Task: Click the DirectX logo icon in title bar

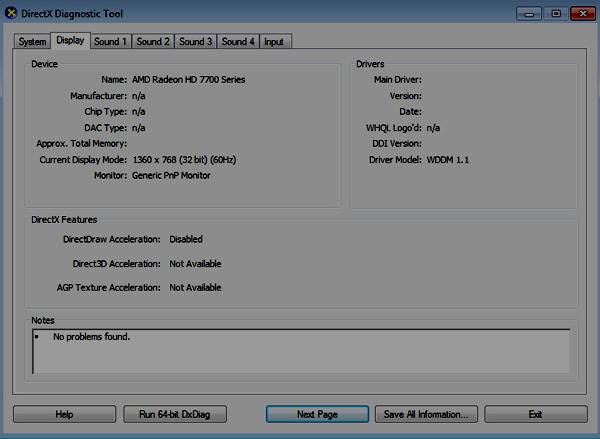Action: click(11, 13)
